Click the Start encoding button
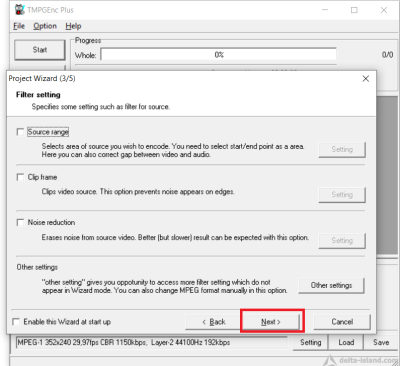Screen dimensions: 400x366 click(40, 50)
